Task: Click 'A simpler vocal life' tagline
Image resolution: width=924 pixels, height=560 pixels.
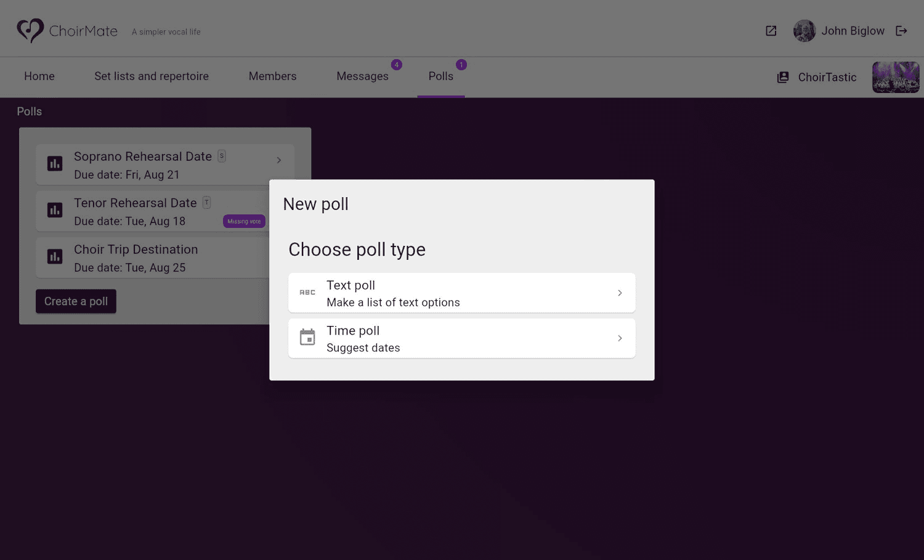Action: (x=166, y=32)
